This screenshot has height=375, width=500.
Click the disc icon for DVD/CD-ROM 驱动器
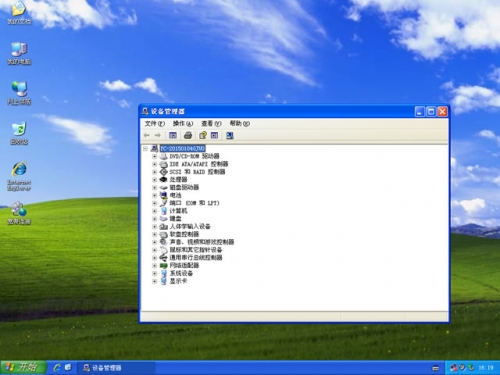click(x=163, y=156)
